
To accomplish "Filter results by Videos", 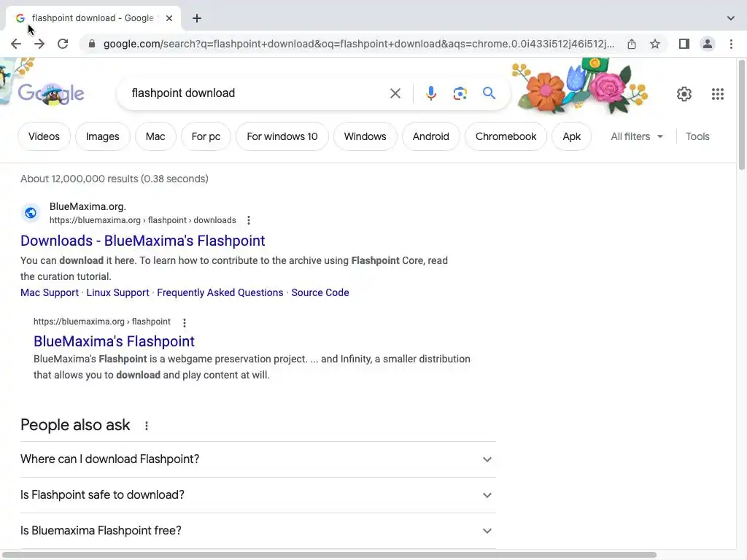I will coord(44,136).
